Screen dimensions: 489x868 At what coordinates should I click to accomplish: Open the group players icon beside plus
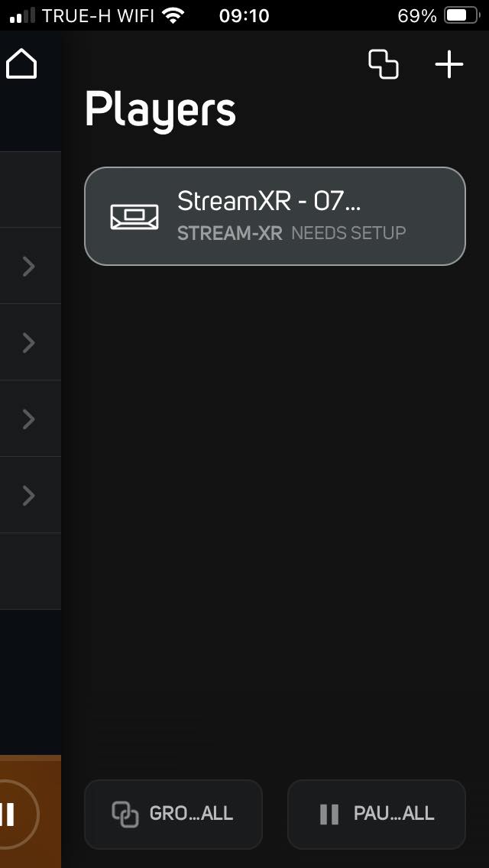(384, 64)
